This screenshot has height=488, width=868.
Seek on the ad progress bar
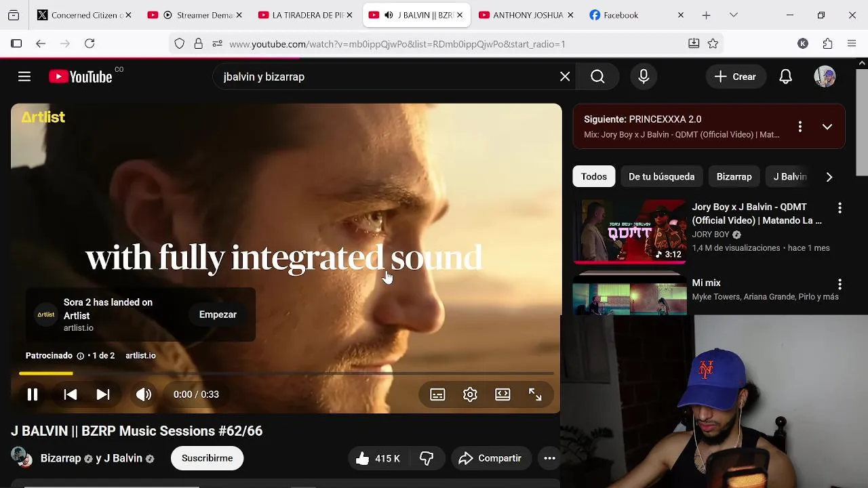286,373
